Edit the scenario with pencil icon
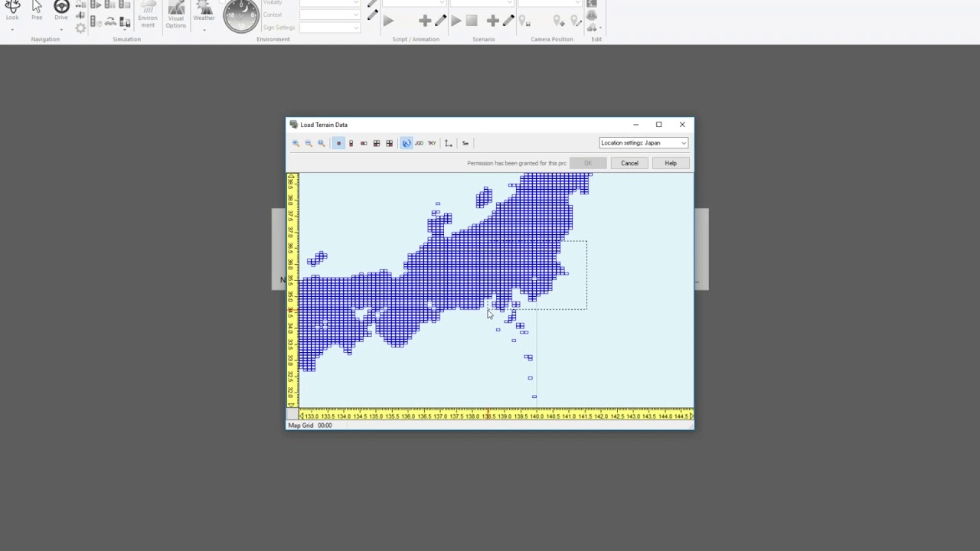980x551 pixels. pyautogui.click(x=508, y=21)
